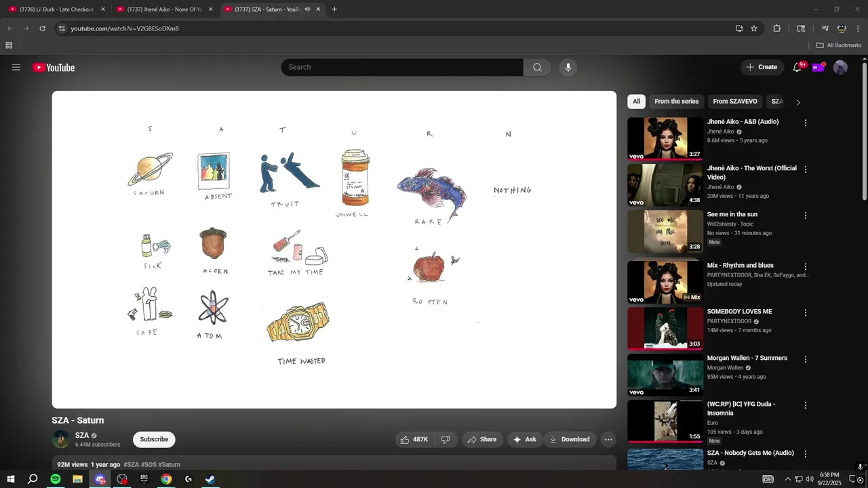Open Morgan Wallen - 7 Summers thumbnail
Viewport: 868px width, 488px height.
point(665,375)
